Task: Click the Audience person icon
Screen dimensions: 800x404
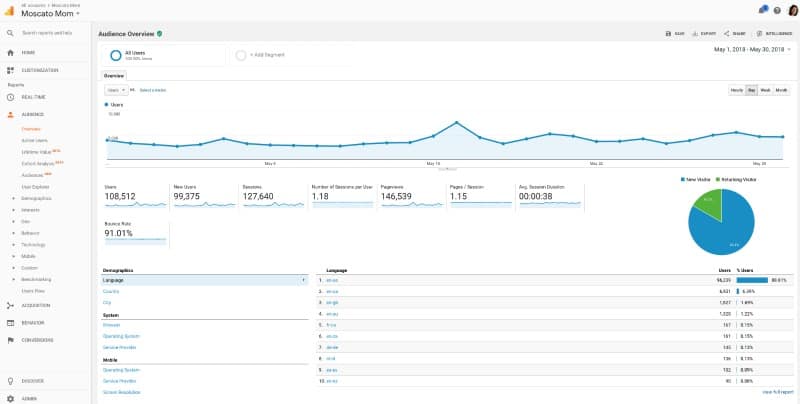Action: pyautogui.click(x=10, y=115)
